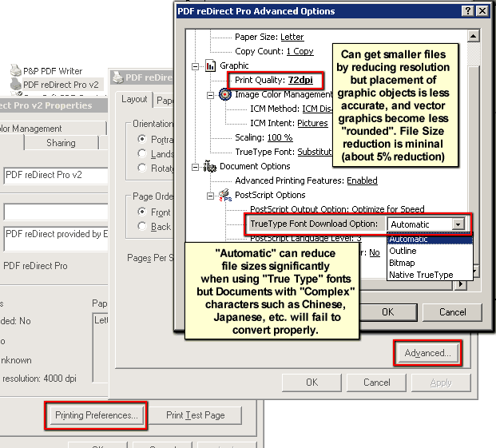The width and height of the screenshot is (496, 448).
Task: Switch to the Layout tab
Action: (134, 99)
